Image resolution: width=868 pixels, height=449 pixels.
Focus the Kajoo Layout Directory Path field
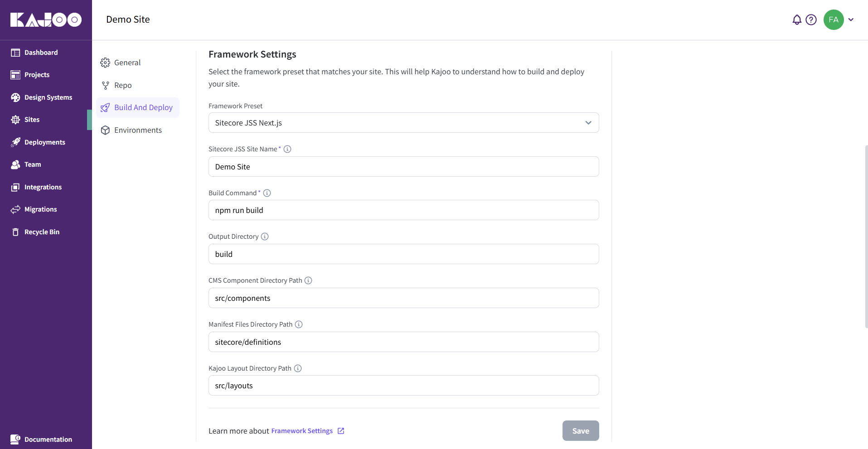pos(403,386)
